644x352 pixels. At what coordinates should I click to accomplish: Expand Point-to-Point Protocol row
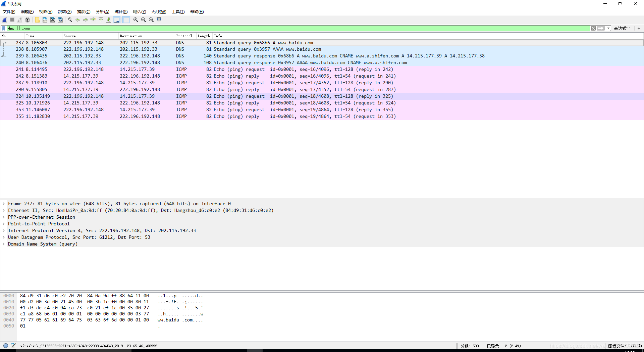(4, 224)
